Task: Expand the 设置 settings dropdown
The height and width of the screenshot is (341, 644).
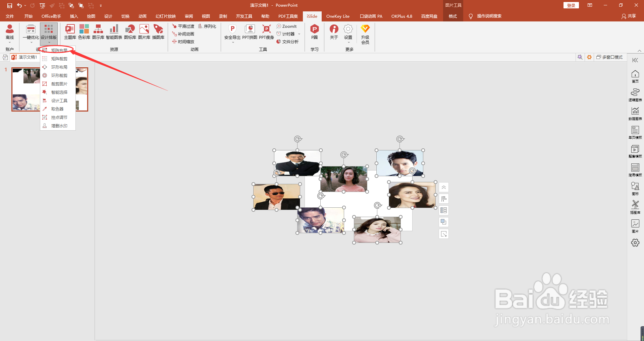Action: coord(348,43)
